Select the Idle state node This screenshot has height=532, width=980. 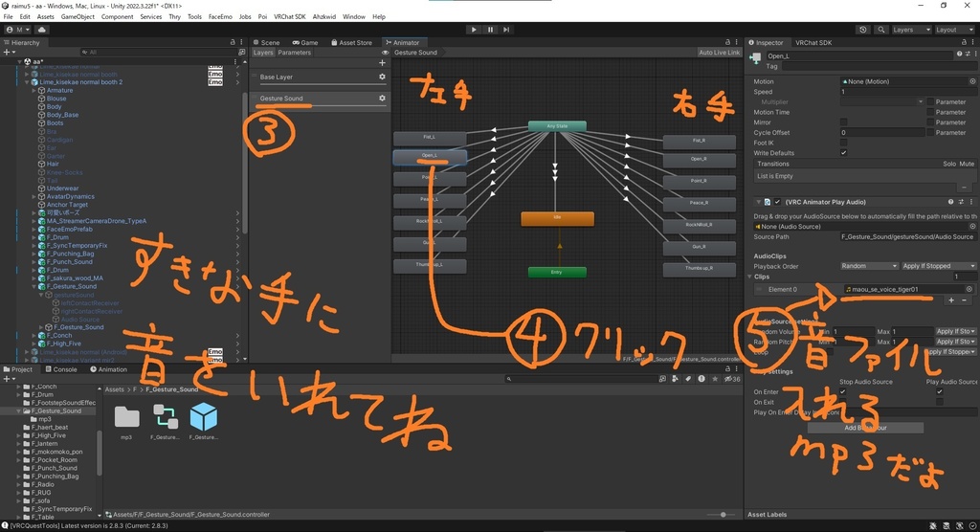point(558,218)
